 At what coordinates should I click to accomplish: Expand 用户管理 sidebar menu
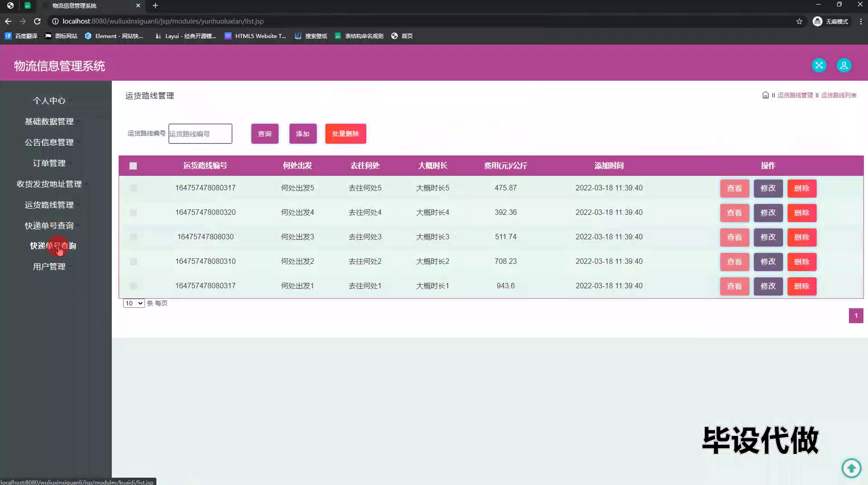(49, 266)
